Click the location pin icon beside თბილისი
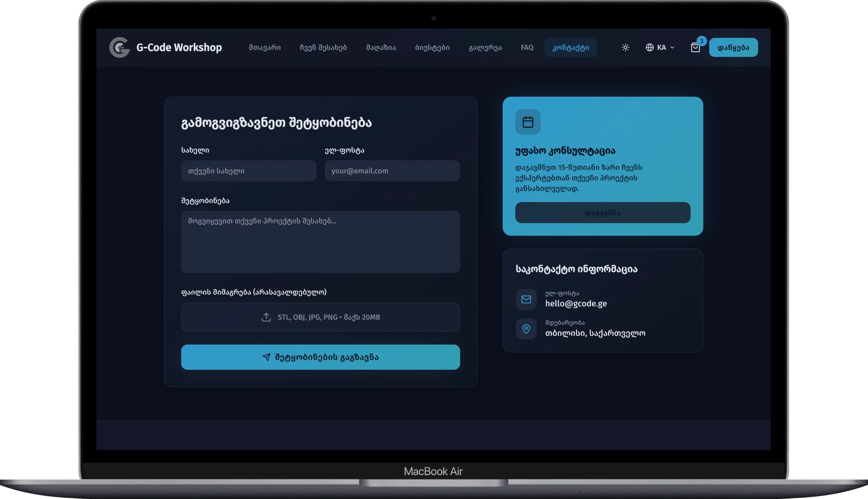 pos(526,329)
